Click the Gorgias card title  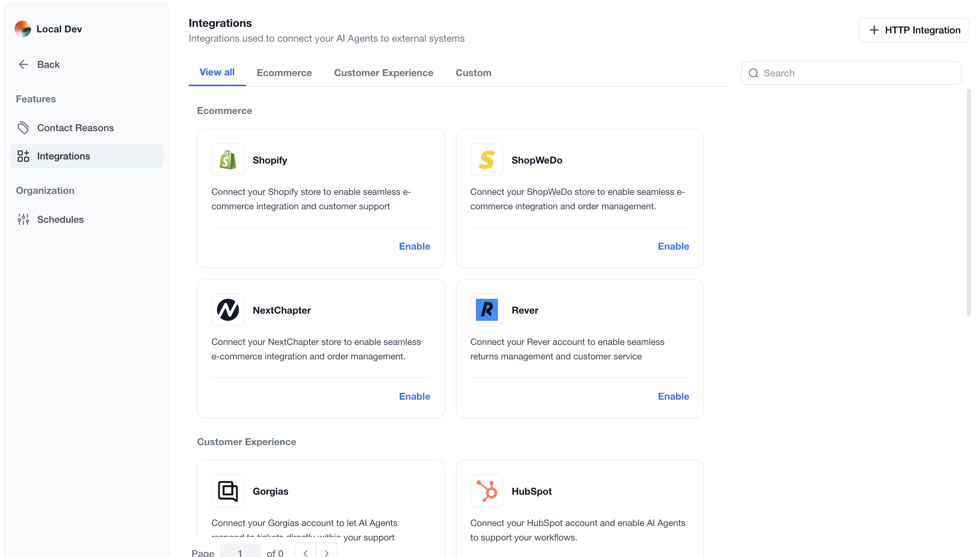pos(270,491)
